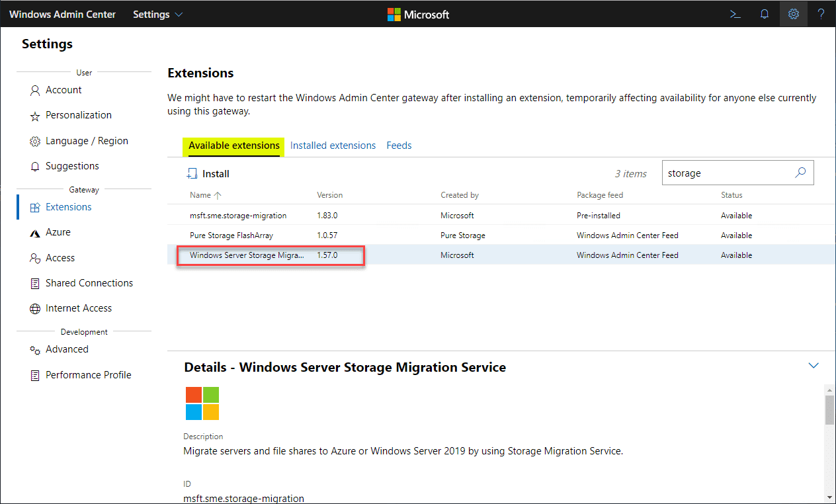836x504 pixels.
Task: Switch to the Feeds tab
Action: (x=399, y=146)
